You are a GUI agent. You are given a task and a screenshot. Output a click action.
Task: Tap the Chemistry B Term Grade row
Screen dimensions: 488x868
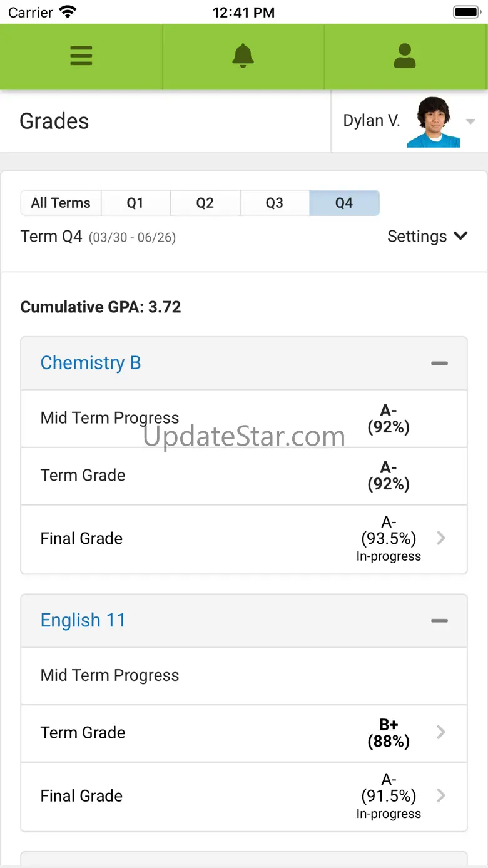point(244,476)
